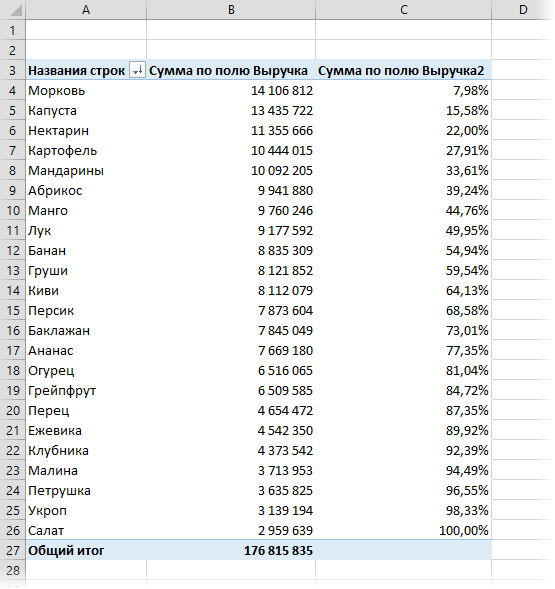
Task: Select the percentage cell 7,98%
Action: pyautogui.click(x=404, y=91)
